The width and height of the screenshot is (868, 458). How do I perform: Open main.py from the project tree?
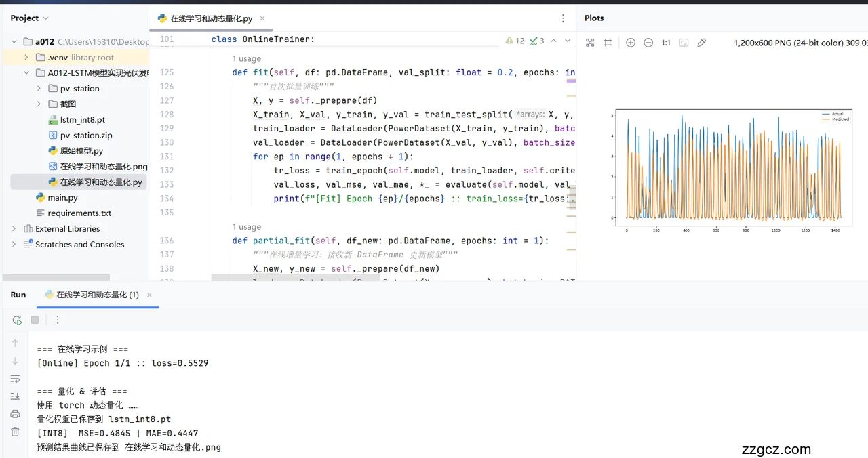[x=62, y=198]
